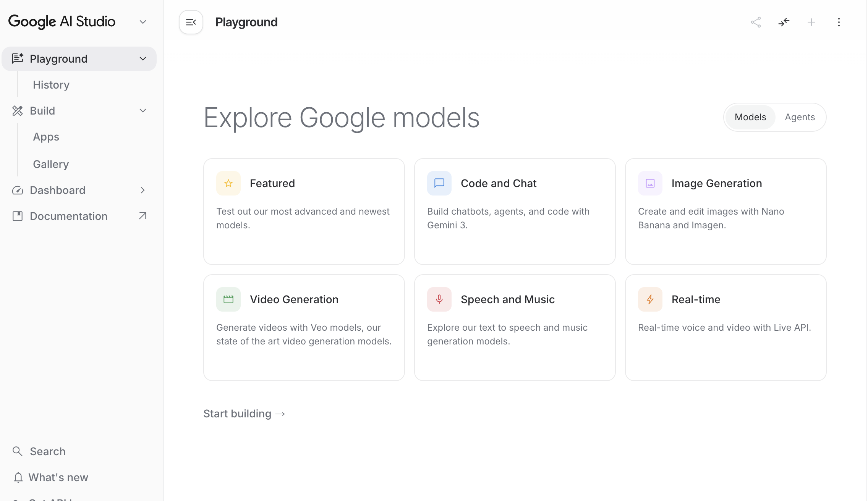This screenshot has width=868, height=501.
Task: Open Apps under Build
Action: (46, 137)
